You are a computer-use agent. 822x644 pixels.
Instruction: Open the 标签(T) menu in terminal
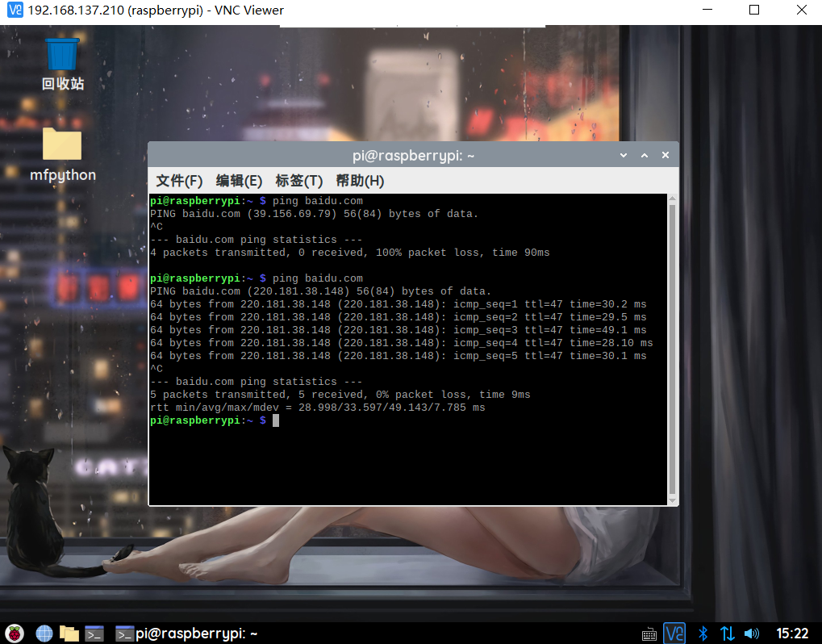click(x=298, y=181)
